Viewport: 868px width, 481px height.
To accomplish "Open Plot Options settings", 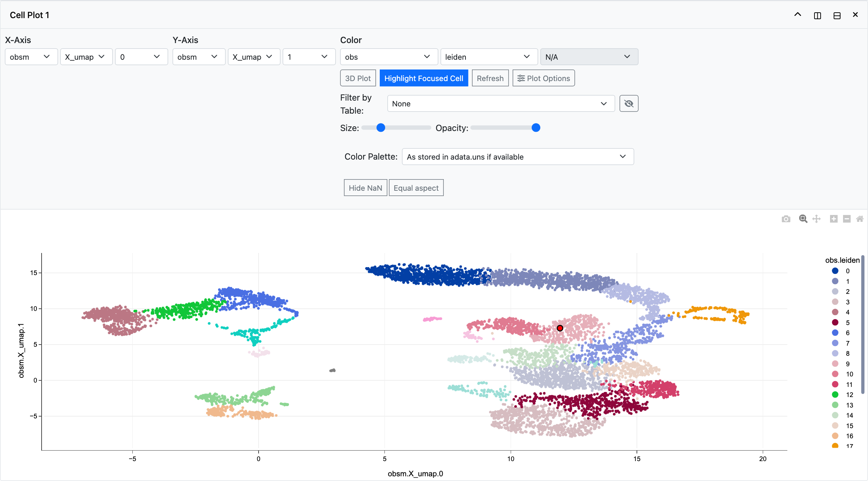I will click(x=544, y=78).
